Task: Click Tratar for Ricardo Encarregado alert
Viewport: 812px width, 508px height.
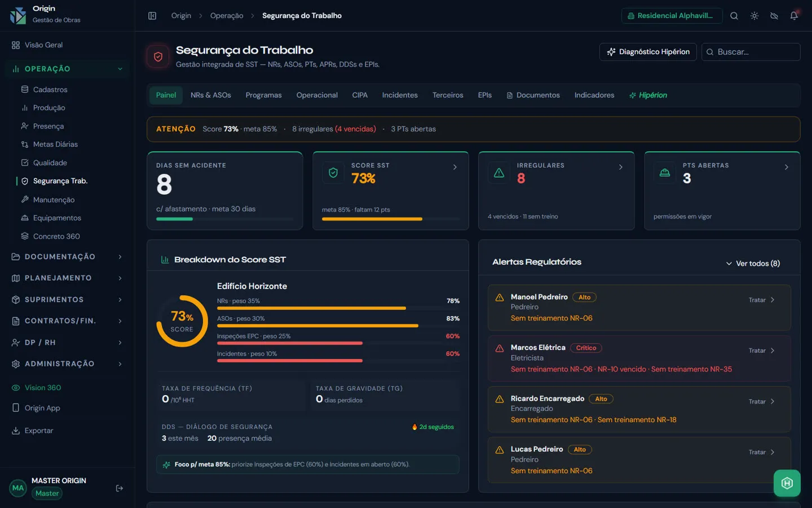Action: [762, 402]
